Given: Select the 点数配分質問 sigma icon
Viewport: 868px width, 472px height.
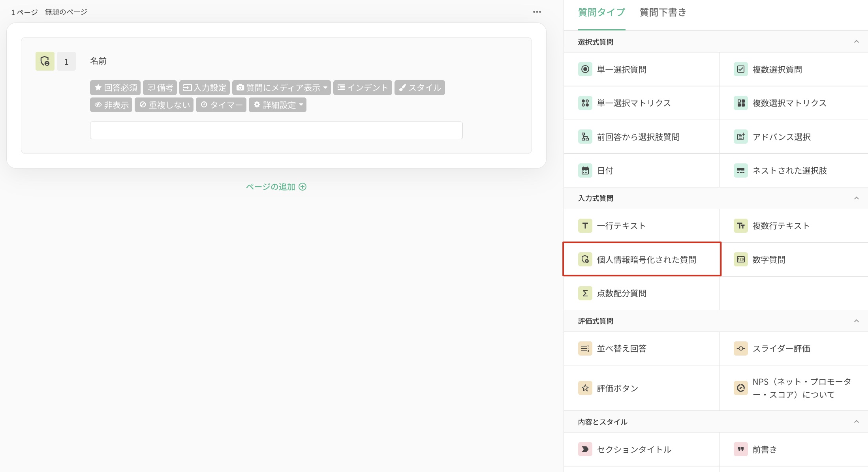Looking at the screenshot, I should pyautogui.click(x=585, y=293).
